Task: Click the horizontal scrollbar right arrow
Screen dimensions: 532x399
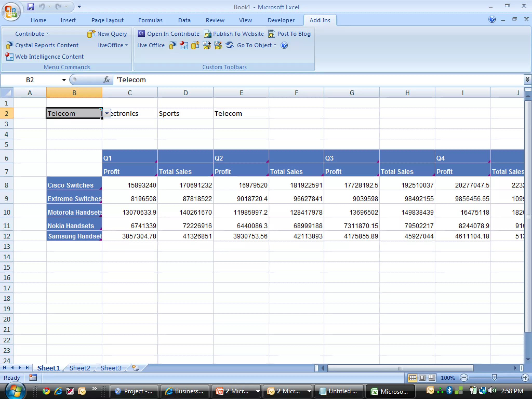Action: (x=515, y=368)
